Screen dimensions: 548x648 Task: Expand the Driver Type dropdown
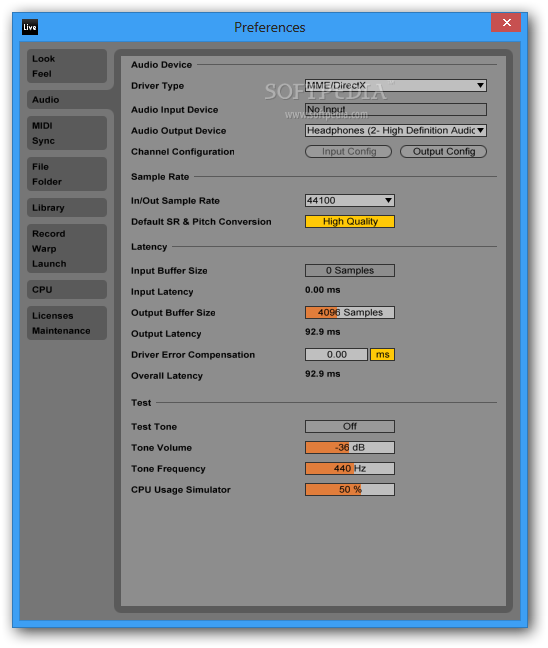pos(396,86)
